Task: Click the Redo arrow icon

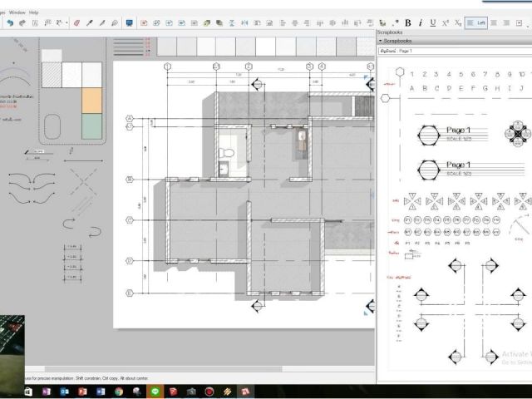Action: point(22,23)
